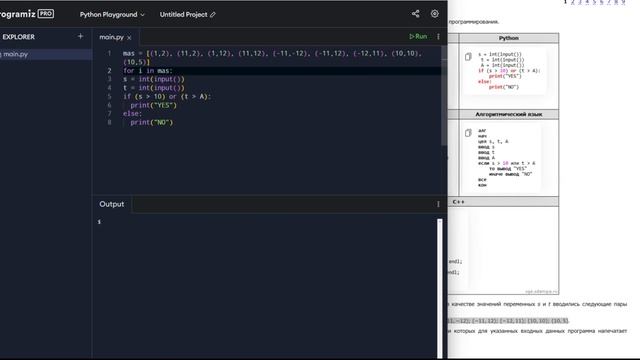This screenshot has height=360, width=640.
Task: Close the main.py editor tab
Action: pos(129,38)
